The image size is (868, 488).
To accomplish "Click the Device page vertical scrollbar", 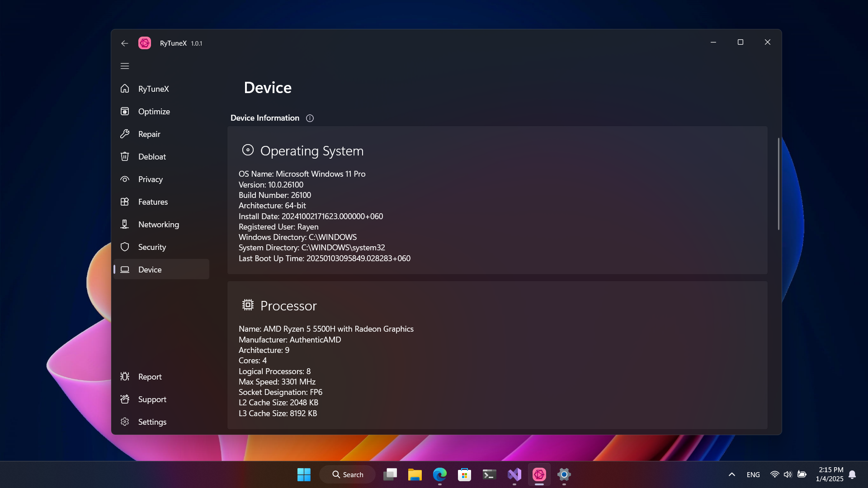I will (778, 183).
